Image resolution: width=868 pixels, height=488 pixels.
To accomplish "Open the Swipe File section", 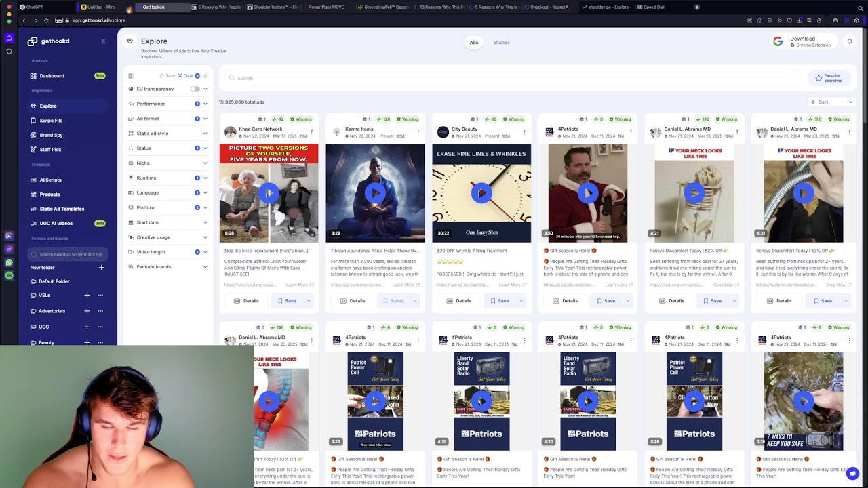I will [x=51, y=121].
